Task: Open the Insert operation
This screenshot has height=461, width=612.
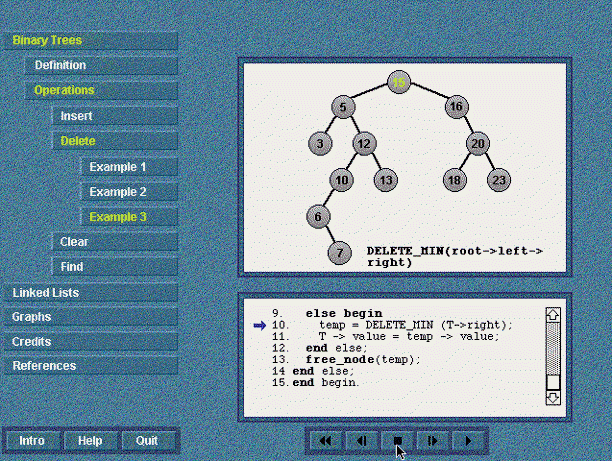Action: 115,116
